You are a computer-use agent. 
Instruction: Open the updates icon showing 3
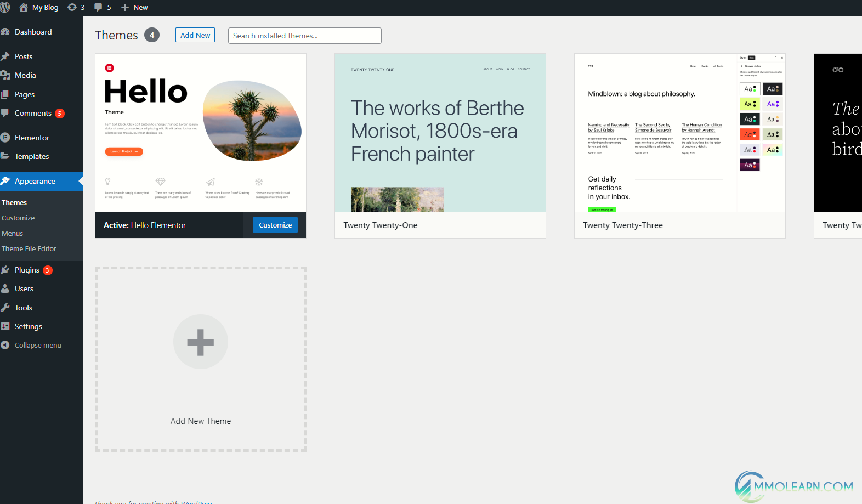[x=72, y=7]
